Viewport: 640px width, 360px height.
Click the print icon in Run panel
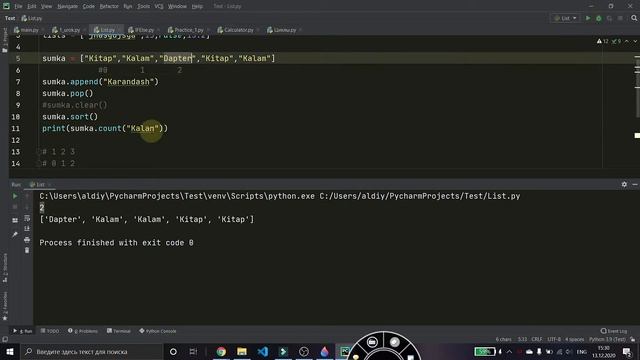(x=27, y=240)
